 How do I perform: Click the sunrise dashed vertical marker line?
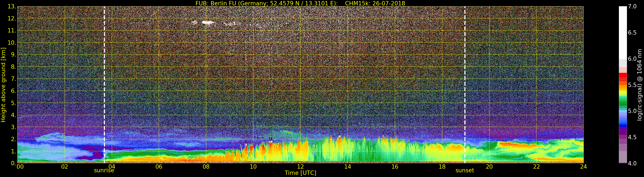click(104, 85)
